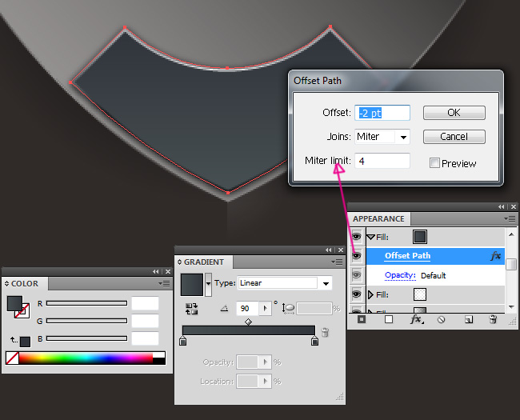Click Cancel in Offset Path dialog
Screen dimensions: 520x420
(454, 137)
